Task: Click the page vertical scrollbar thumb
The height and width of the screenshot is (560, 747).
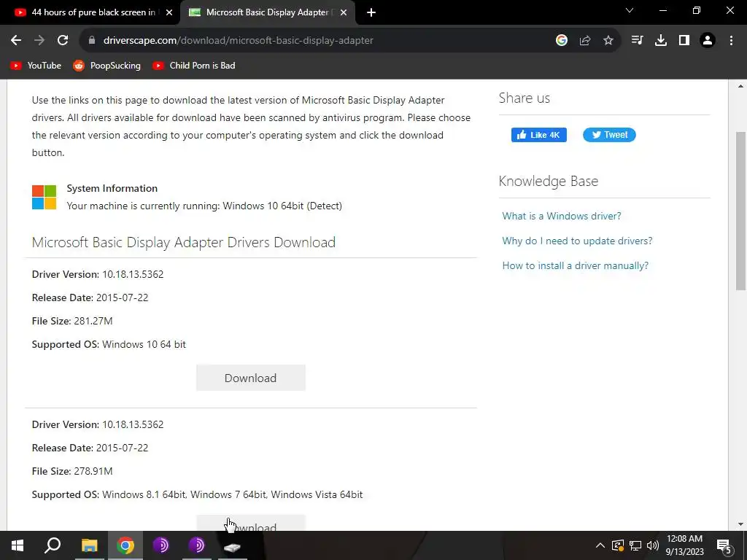Action: [741, 211]
